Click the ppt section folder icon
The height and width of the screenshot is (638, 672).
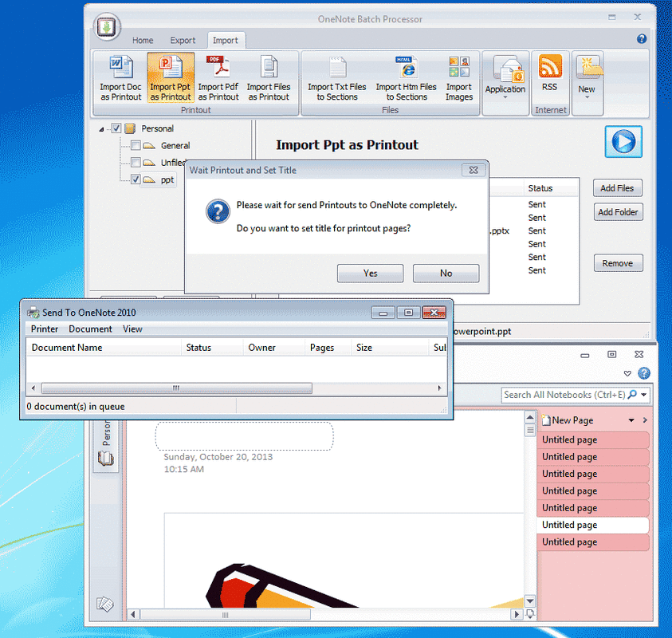point(149,179)
